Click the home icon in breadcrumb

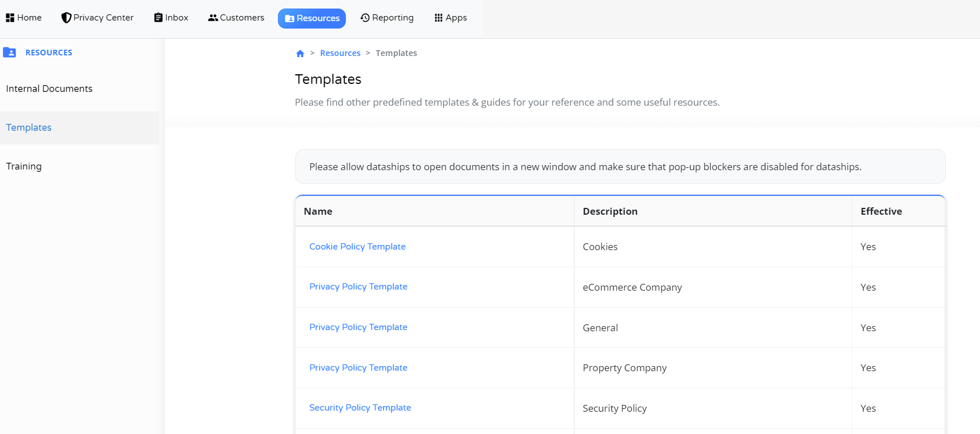pos(300,54)
